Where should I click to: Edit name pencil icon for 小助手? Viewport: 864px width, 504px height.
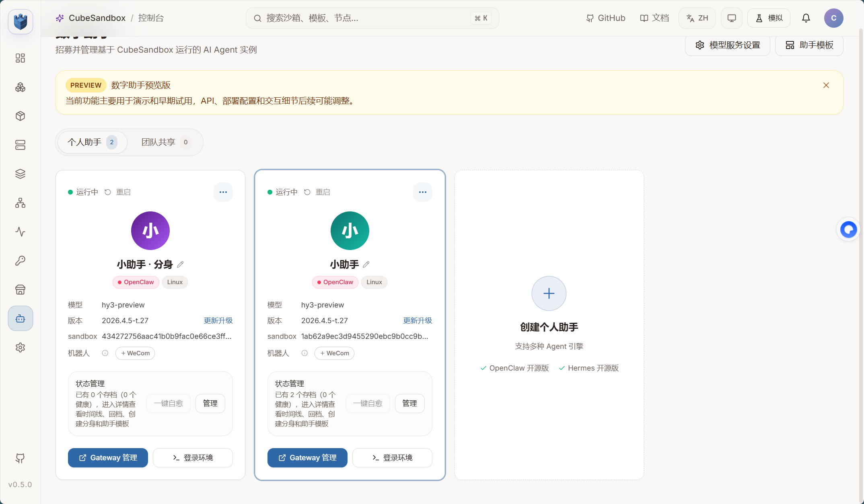(x=366, y=264)
